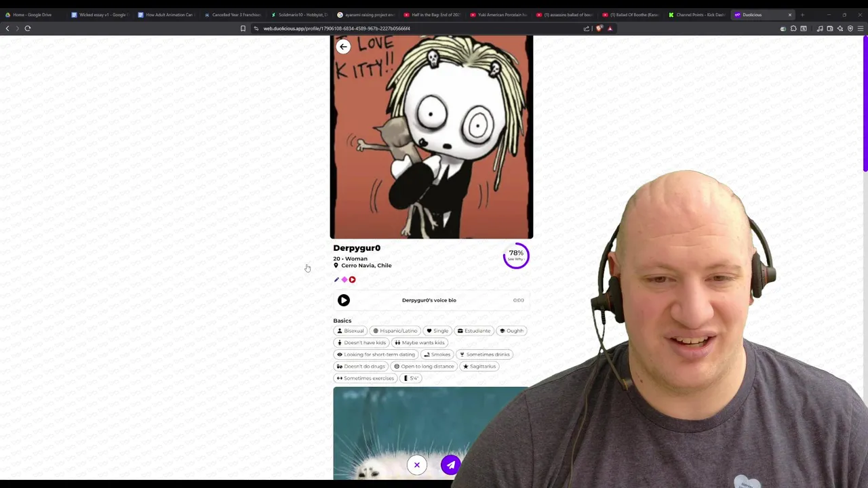Viewport: 868px width, 488px height.
Task: Open the browser hamburger menu
Action: pyautogui.click(x=861, y=28)
